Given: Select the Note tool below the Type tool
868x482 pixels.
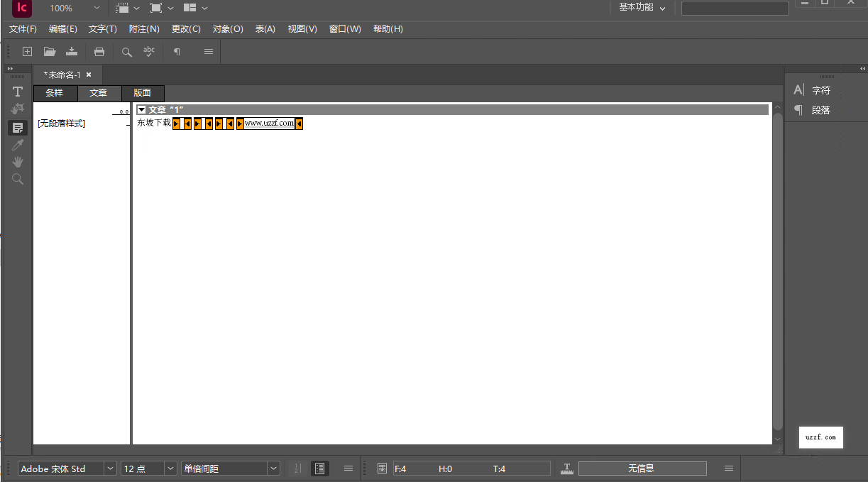Looking at the screenshot, I should (x=17, y=109).
